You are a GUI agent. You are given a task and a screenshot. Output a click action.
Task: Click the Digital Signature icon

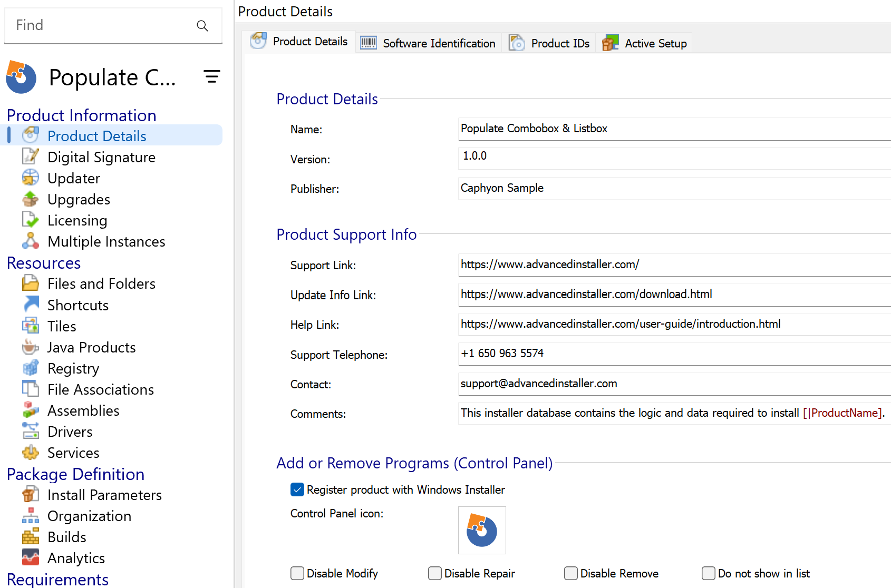tap(31, 156)
